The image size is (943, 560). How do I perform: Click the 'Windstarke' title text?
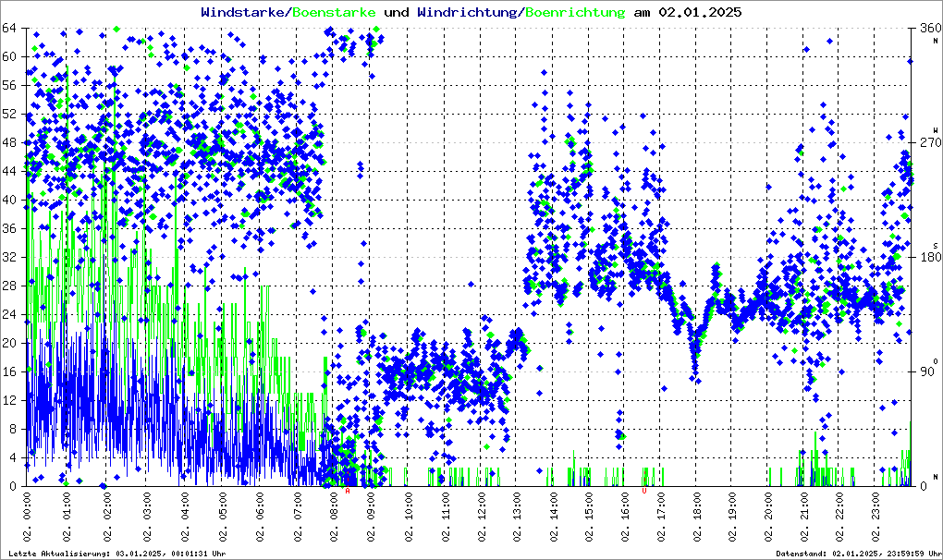pos(244,13)
